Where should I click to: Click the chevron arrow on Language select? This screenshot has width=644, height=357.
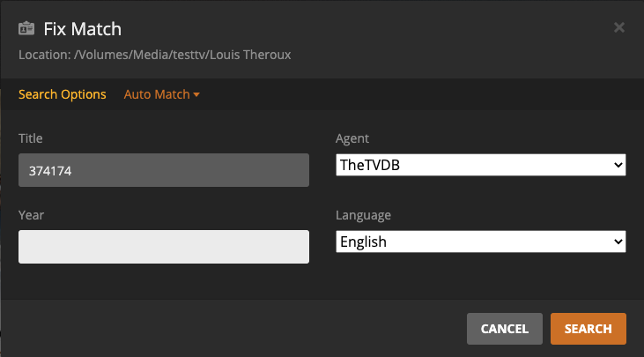tap(617, 242)
